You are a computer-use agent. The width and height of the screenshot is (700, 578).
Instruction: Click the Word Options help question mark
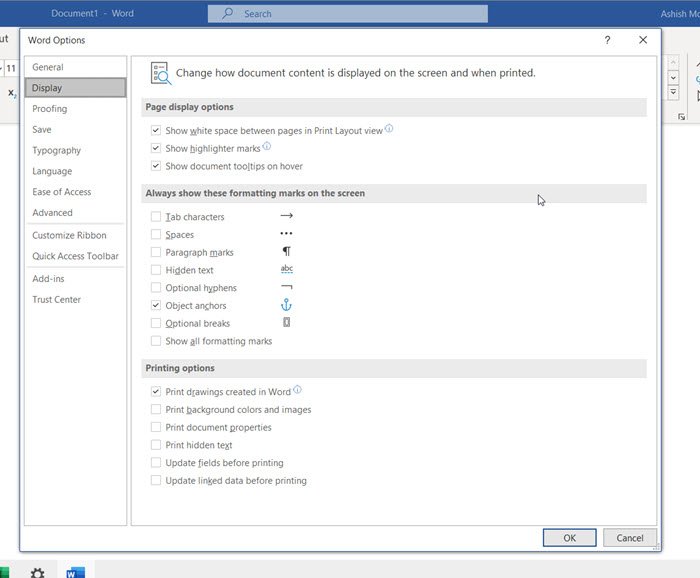coord(607,40)
